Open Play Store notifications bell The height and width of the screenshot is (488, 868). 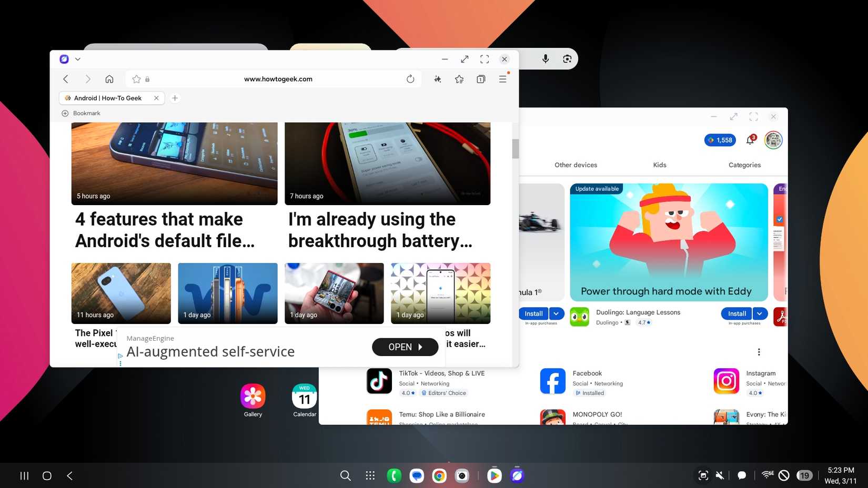[750, 140]
